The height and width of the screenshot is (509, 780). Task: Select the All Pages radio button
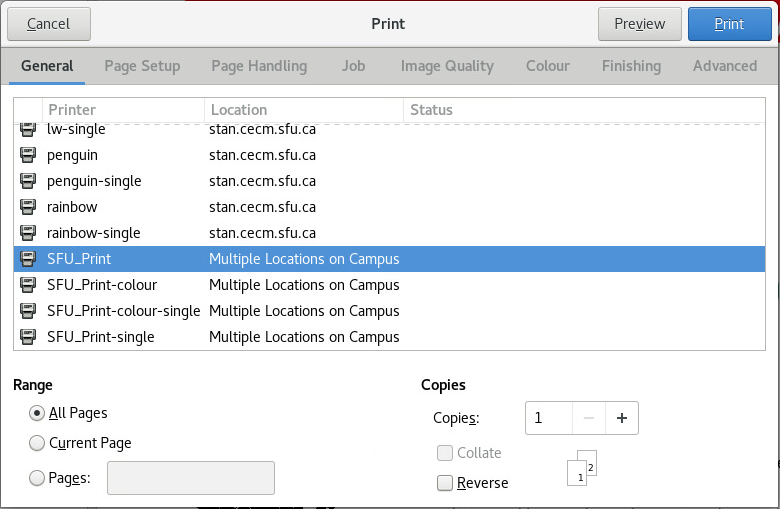38,413
